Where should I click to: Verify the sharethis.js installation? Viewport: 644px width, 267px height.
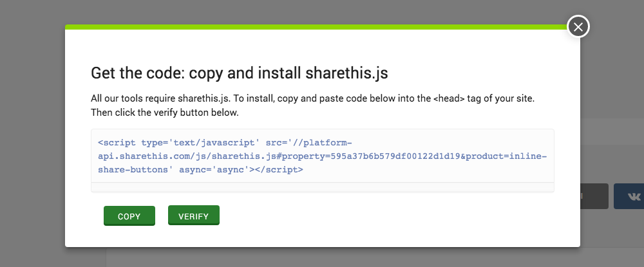(x=194, y=216)
